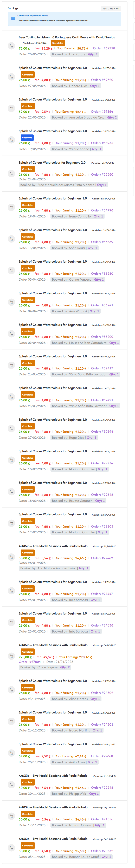Image resolution: width=135 pixels, height=868 pixels.
Task: Click the 'Workshop: 06/11/2025' label
Action: pos(104,839)
